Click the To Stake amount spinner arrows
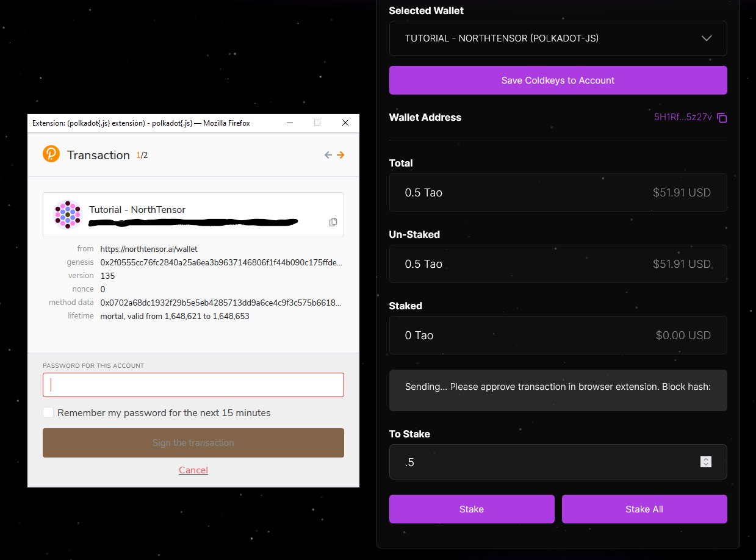The width and height of the screenshot is (756, 560). (x=706, y=462)
